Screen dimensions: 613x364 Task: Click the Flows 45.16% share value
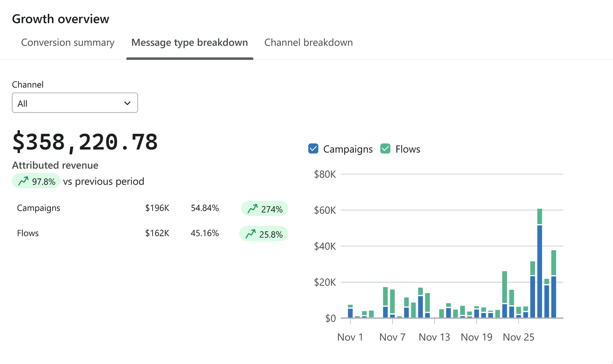205,233
